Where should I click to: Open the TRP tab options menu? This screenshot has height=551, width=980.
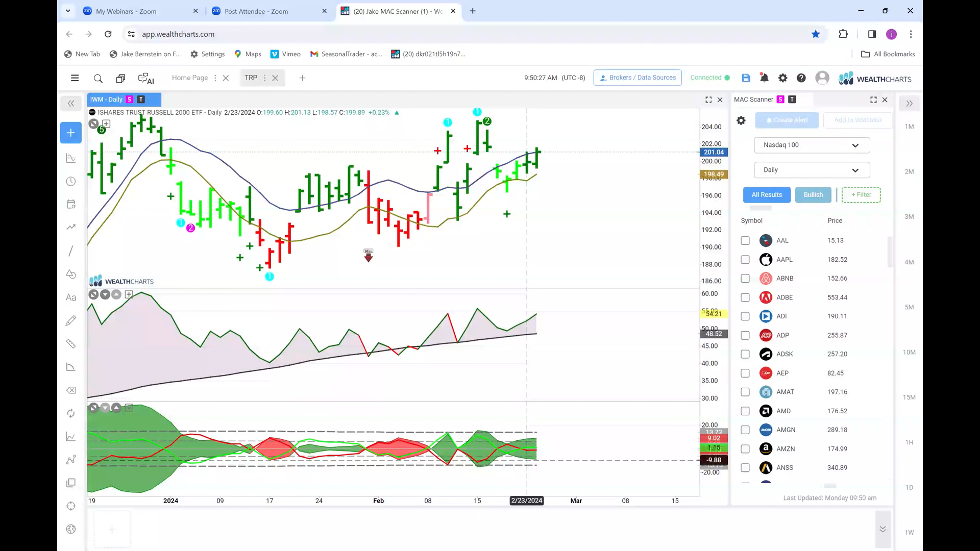pyautogui.click(x=264, y=78)
